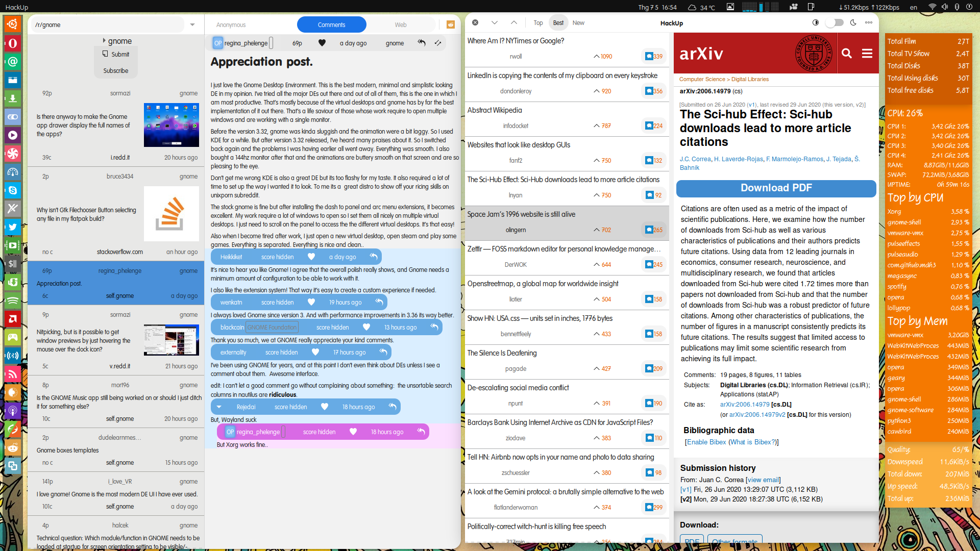980x551 pixels.
Task: Open 'Space Jam's 1996 website is still alive' story
Action: pyautogui.click(x=567, y=222)
